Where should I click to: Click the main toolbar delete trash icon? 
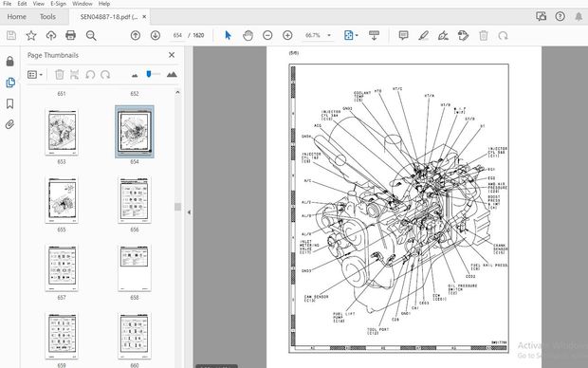[484, 35]
